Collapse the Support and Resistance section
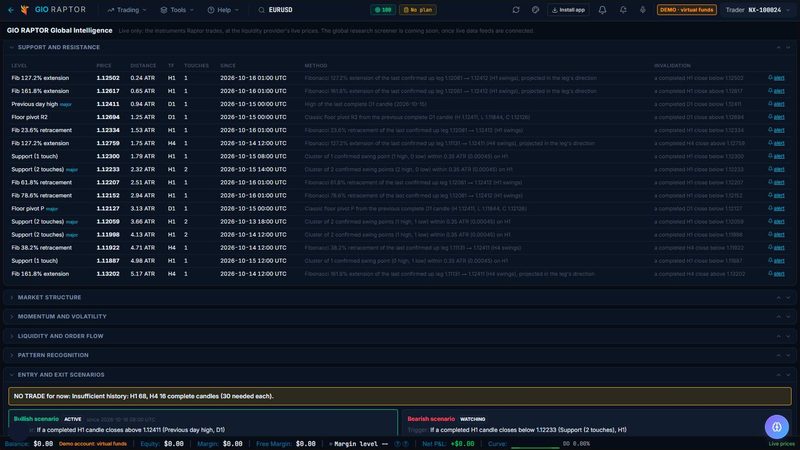This screenshot has height=450, width=800. coord(11,47)
